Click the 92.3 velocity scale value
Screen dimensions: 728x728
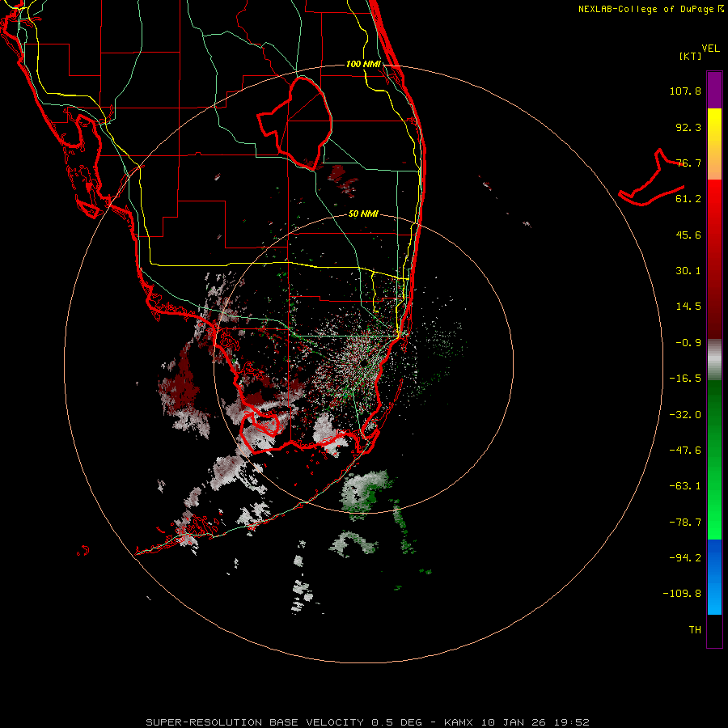688,127
